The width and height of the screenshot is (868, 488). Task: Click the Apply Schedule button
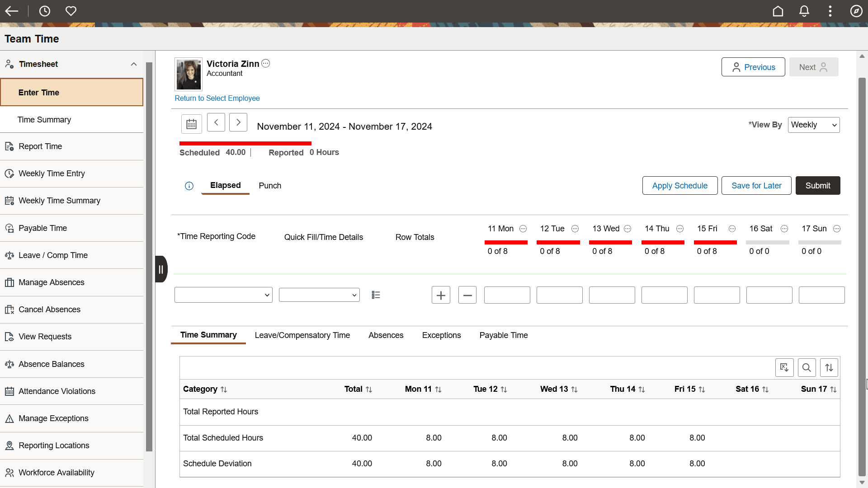point(679,186)
